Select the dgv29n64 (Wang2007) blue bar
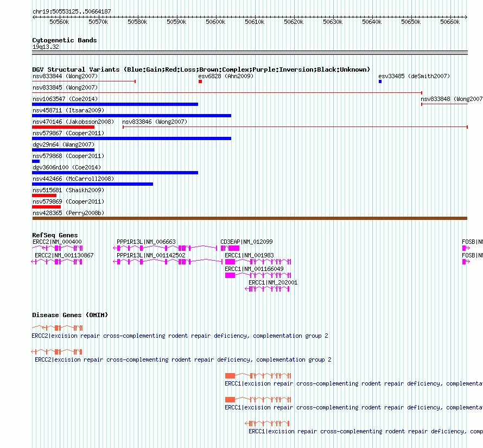 (63, 150)
